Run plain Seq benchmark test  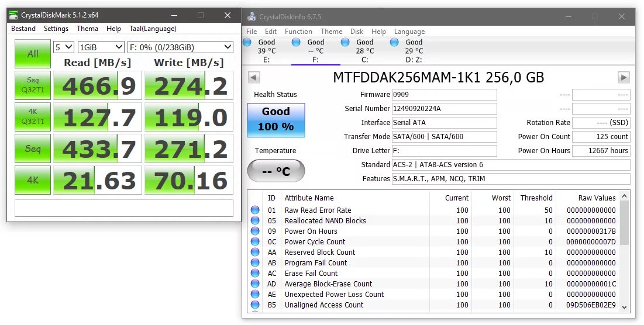tap(33, 148)
